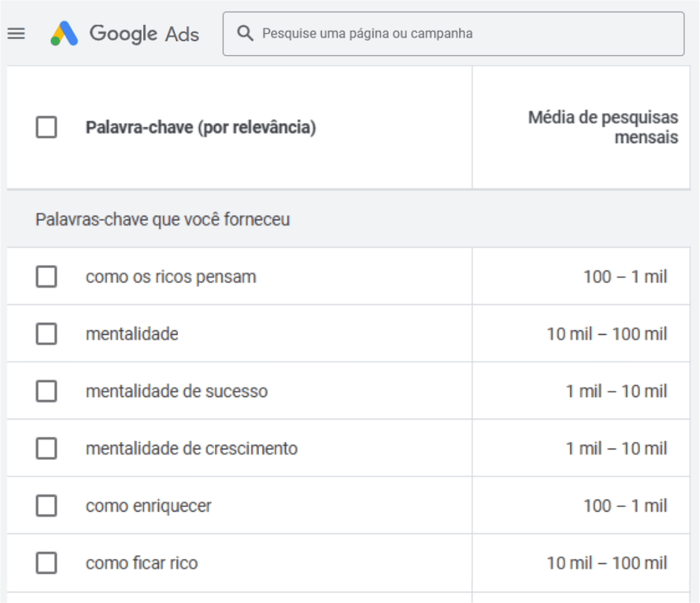Enable checkbox for 'mentalidade de crescimento'
This screenshot has width=700, height=603.
pyautogui.click(x=46, y=449)
